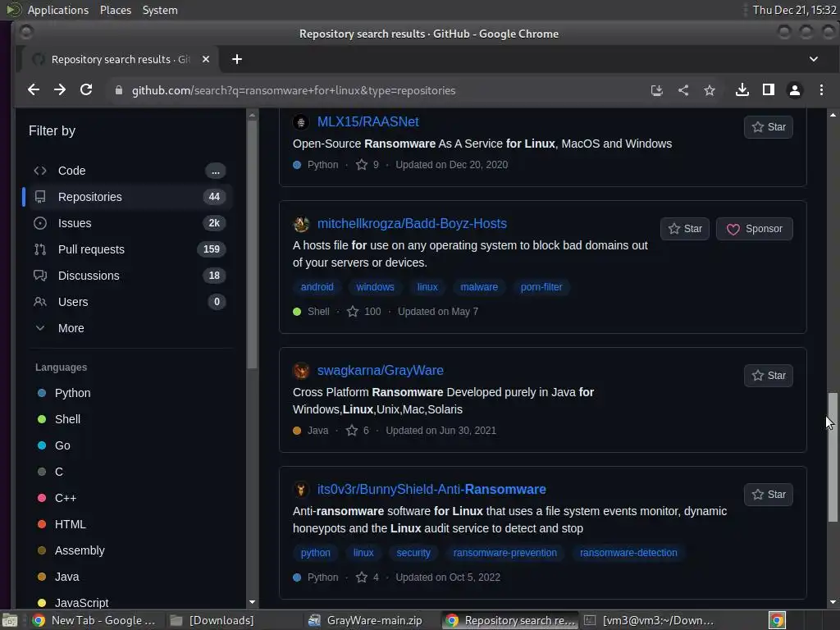Filter by the ransomware-detection tag

(628, 552)
